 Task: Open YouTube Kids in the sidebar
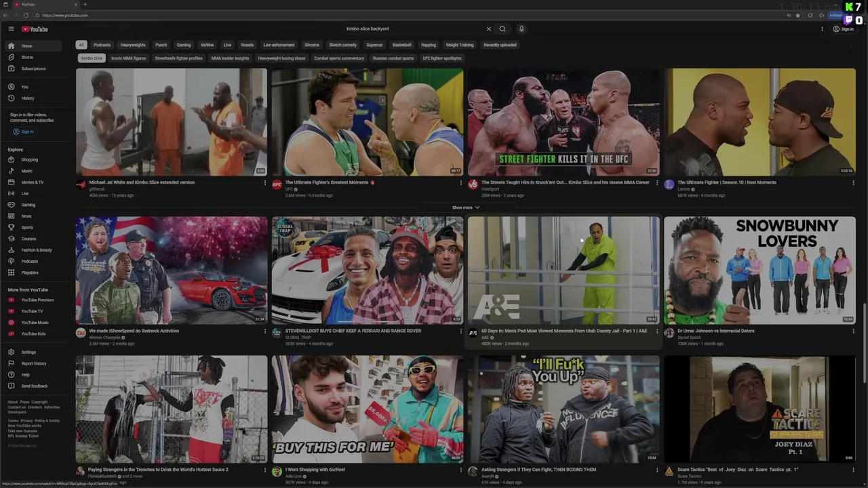35,333
